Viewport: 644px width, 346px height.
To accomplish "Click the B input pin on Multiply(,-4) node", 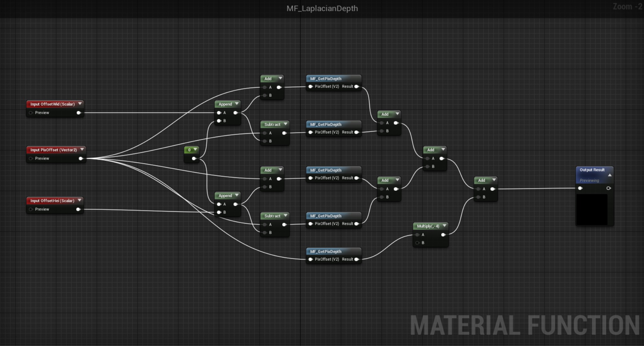I will (x=417, y=243).
